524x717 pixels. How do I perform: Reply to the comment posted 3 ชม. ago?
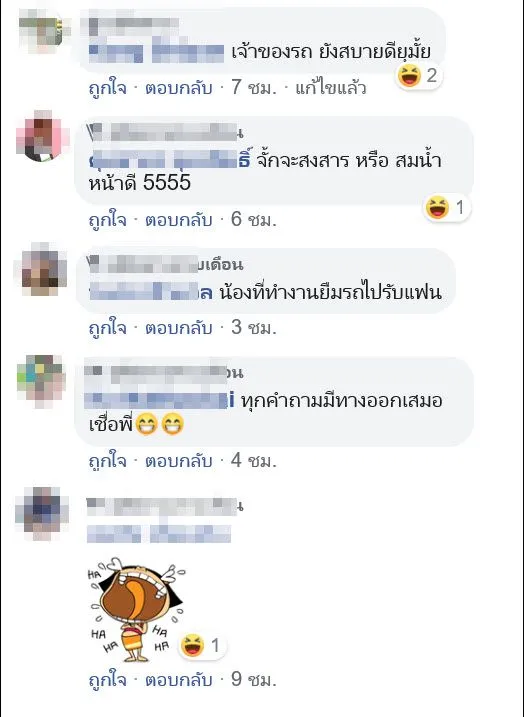179,328
